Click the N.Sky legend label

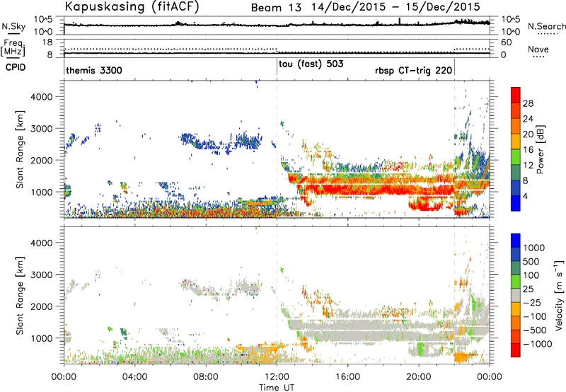(x=13, y=26)
